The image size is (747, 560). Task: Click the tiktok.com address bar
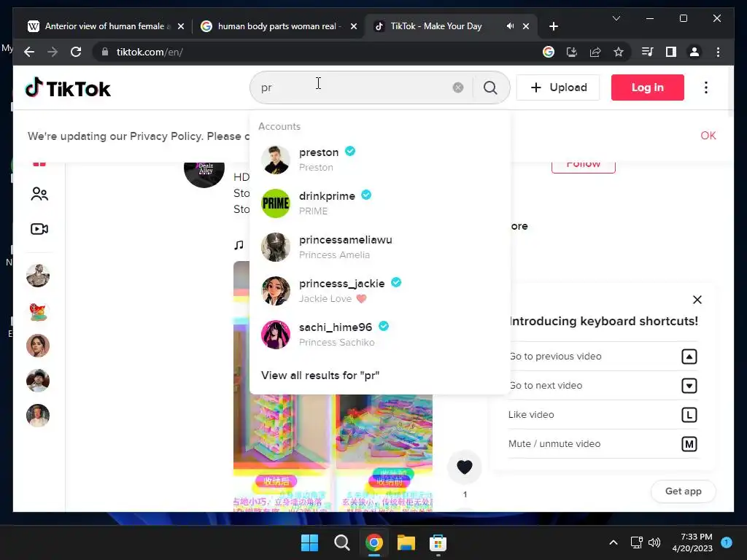(314, 52)
